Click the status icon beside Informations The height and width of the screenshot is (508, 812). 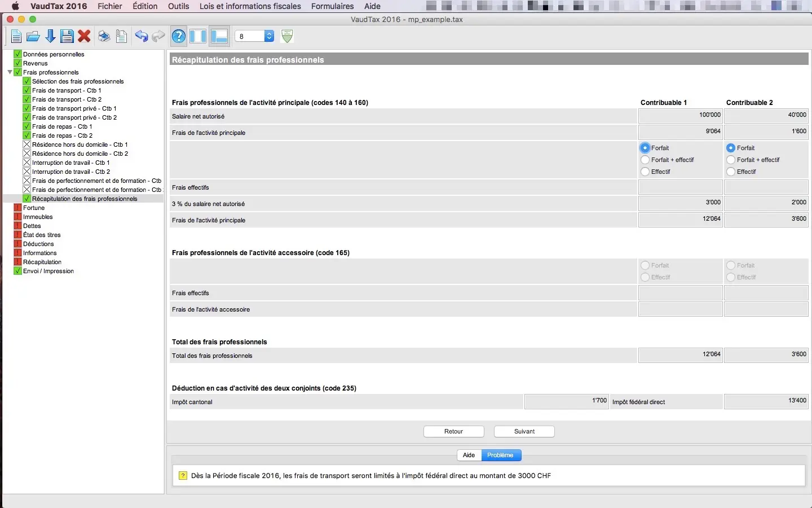point(17,253)
